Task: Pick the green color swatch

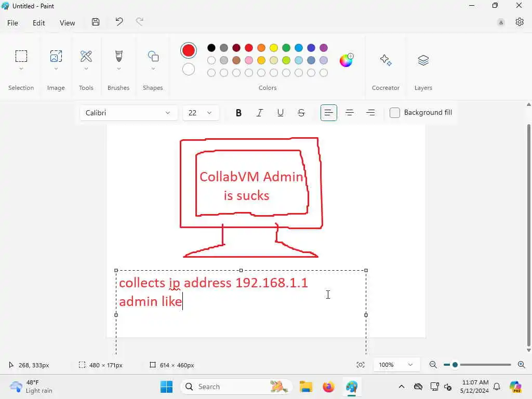Action: pos(286,48)
